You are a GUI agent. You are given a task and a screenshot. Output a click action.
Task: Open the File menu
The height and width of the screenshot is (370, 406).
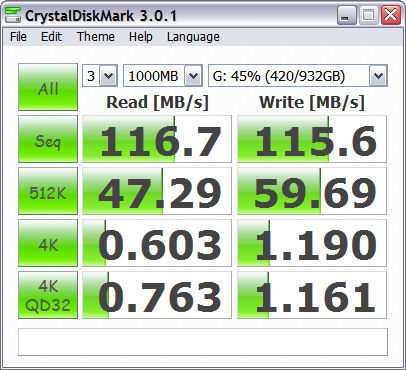pyautogui.click(x=18, y=37)
